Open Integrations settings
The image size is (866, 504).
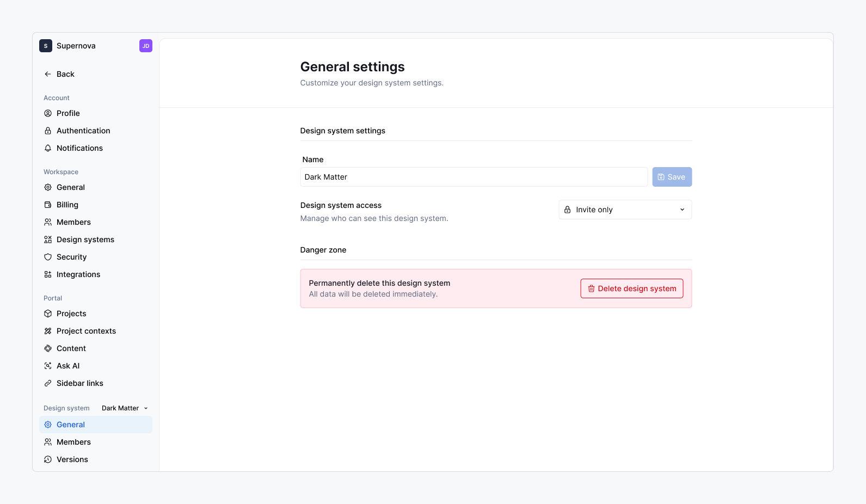(96, 274)
